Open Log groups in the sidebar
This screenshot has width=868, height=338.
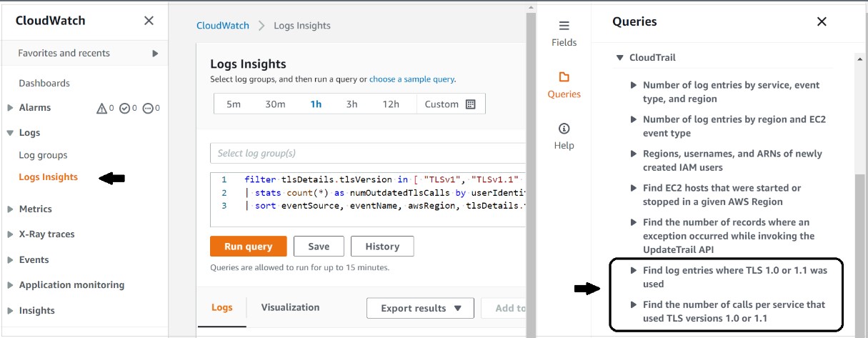(x=43, y=155)
